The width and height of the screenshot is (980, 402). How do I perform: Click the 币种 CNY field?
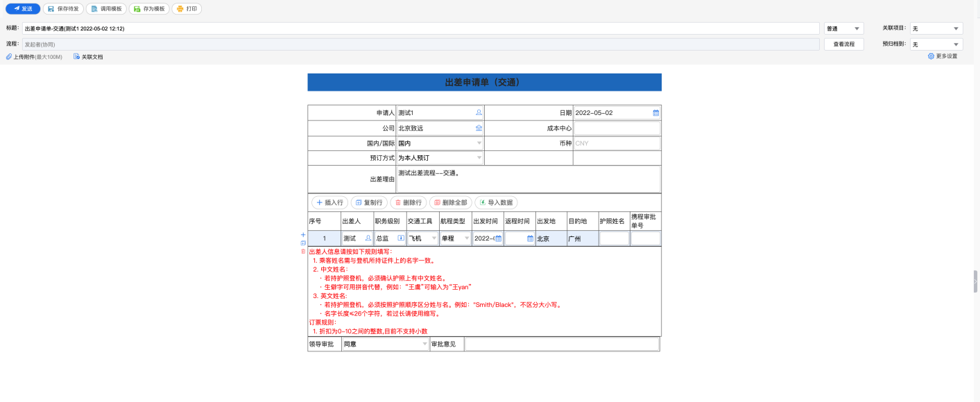click(617, 143)
